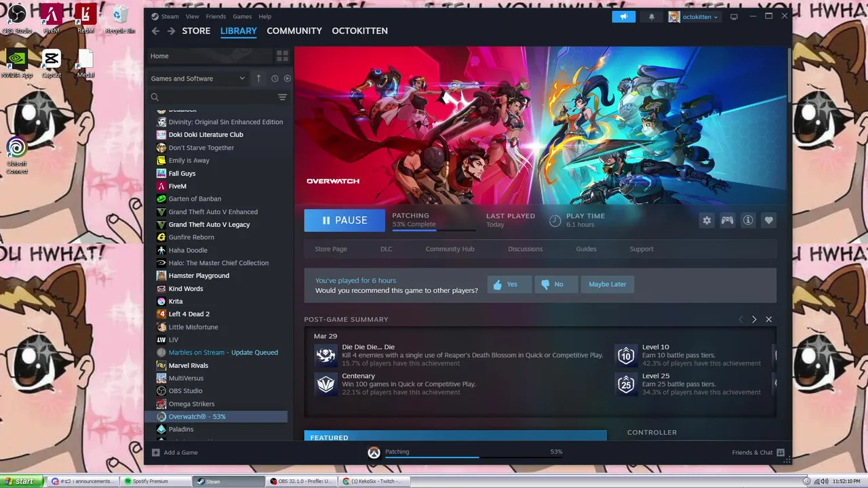
Task: Click the library search field
Action: pyautogui.click(x=212, y=97)
